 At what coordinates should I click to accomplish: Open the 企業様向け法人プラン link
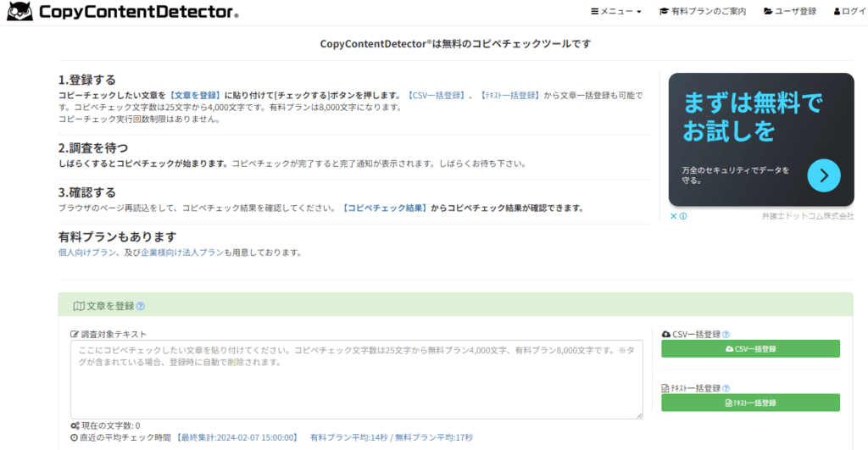[182, 253]
